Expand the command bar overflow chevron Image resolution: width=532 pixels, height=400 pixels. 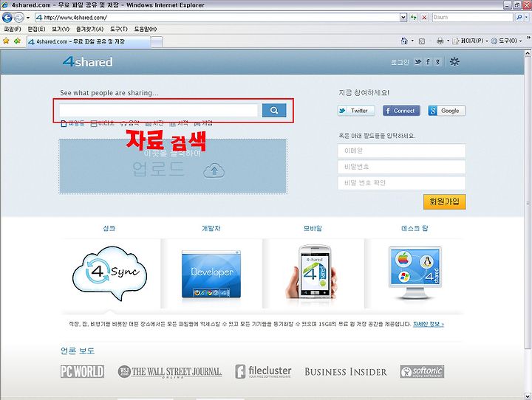coord(528,38)
